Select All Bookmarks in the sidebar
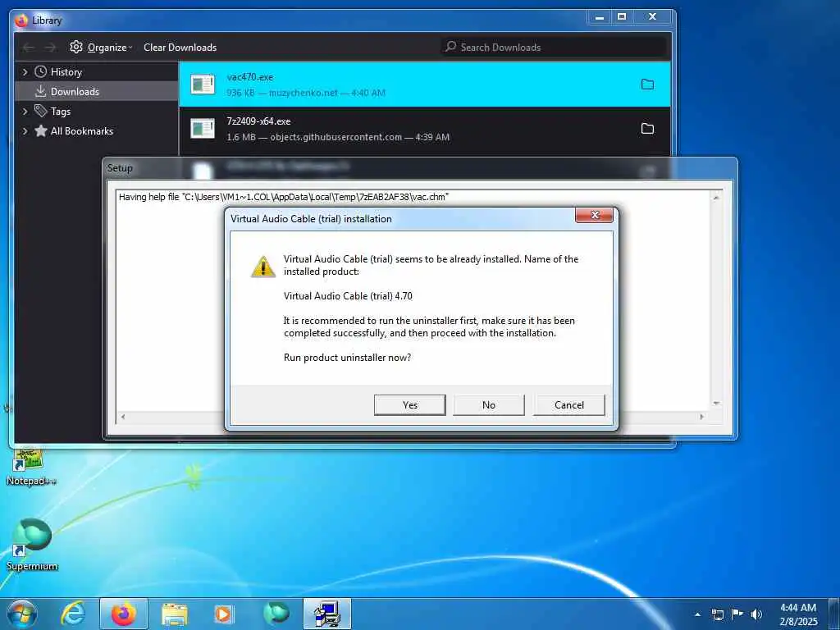This screenshot has height=630, width=840. tap(81, 130)
